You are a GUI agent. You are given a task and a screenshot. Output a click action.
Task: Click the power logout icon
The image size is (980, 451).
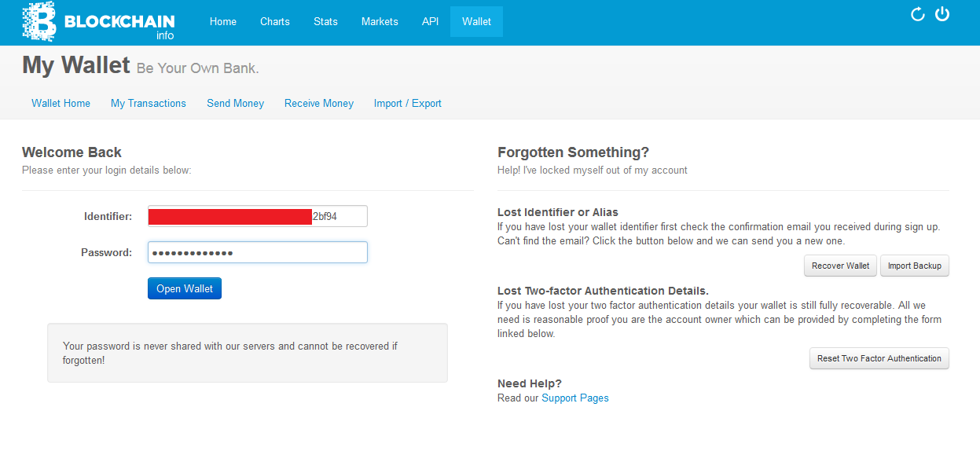942,13
